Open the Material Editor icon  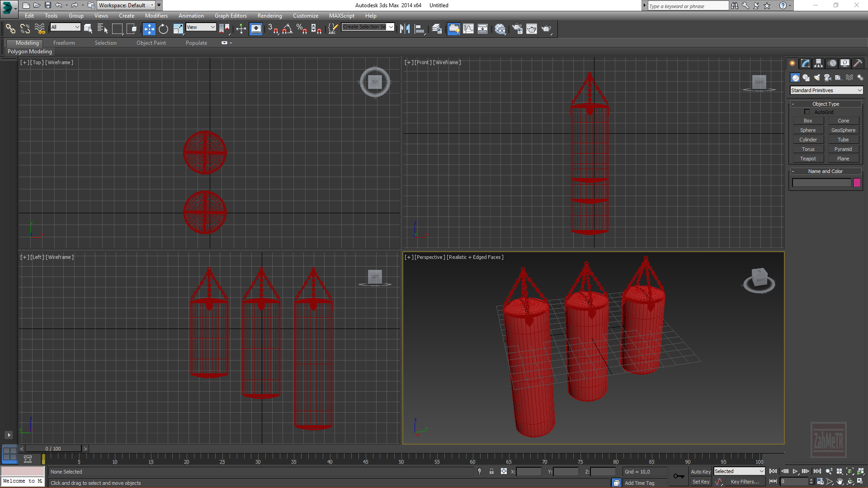pyautogui.click(x=500, y=29)
